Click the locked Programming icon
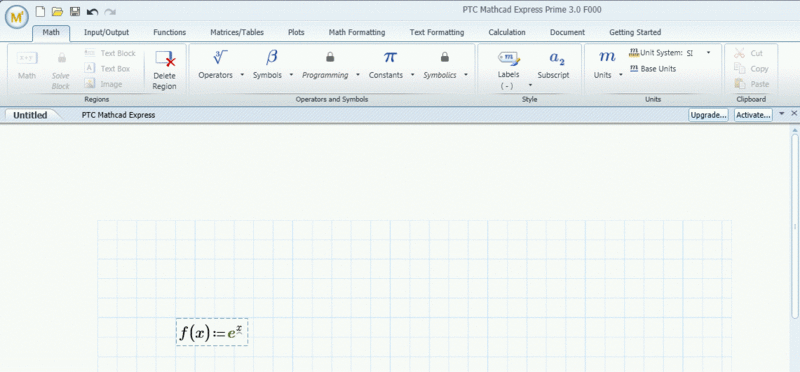This screenshot has height=372, width=800. coord(330,57)
